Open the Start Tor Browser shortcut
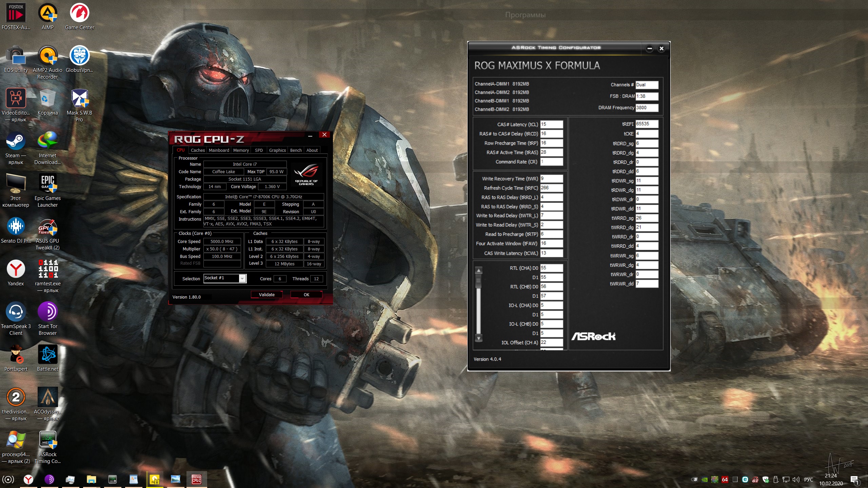The image size is (868, 488). coord(47,312)
